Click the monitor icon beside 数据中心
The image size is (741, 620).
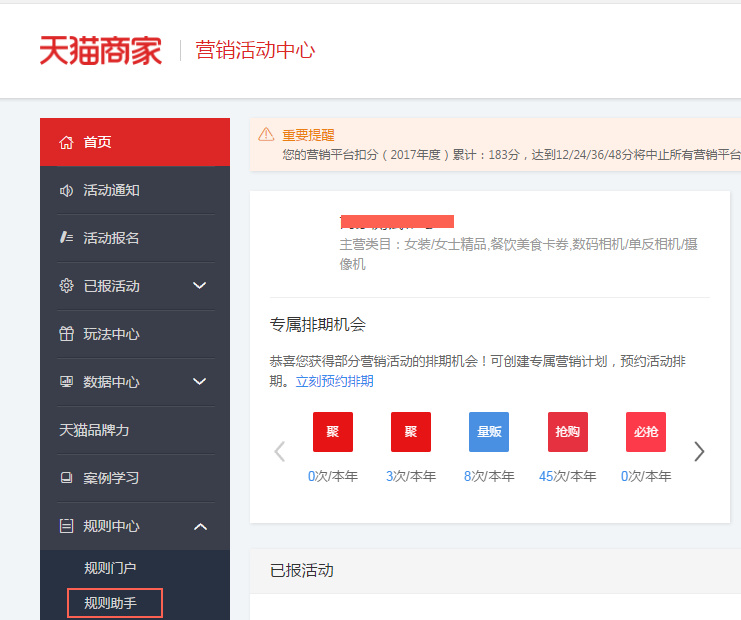coord(66,382)
